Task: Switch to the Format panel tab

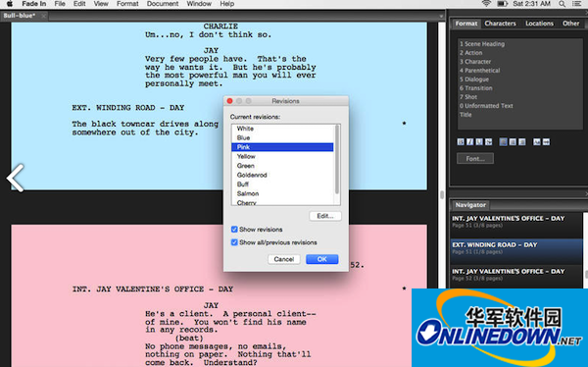Action: (x=466, y=24)
